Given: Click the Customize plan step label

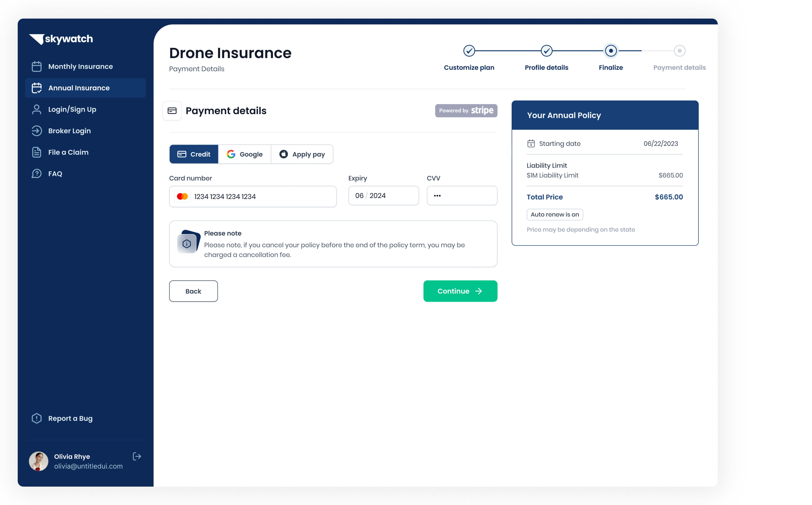Looking at the screenshot, I should point(469,67).
